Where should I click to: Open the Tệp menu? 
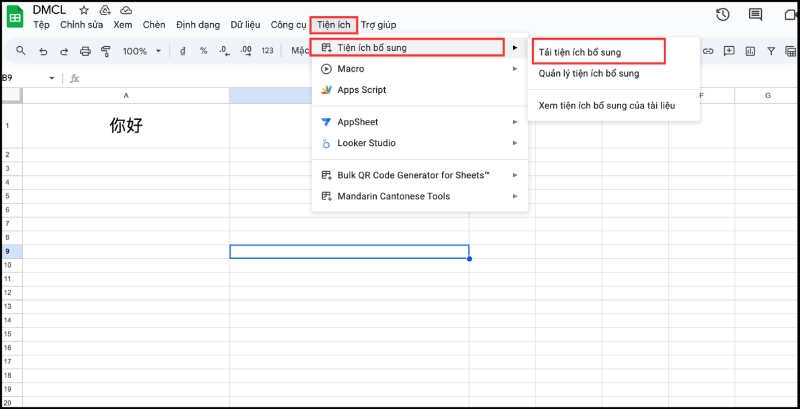coord(41,24)
